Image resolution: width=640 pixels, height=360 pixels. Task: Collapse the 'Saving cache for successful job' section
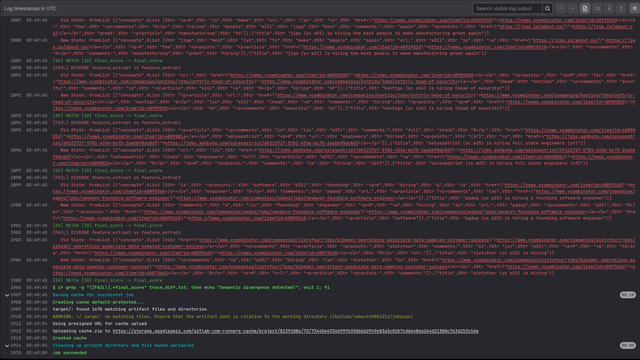(7, 295)
